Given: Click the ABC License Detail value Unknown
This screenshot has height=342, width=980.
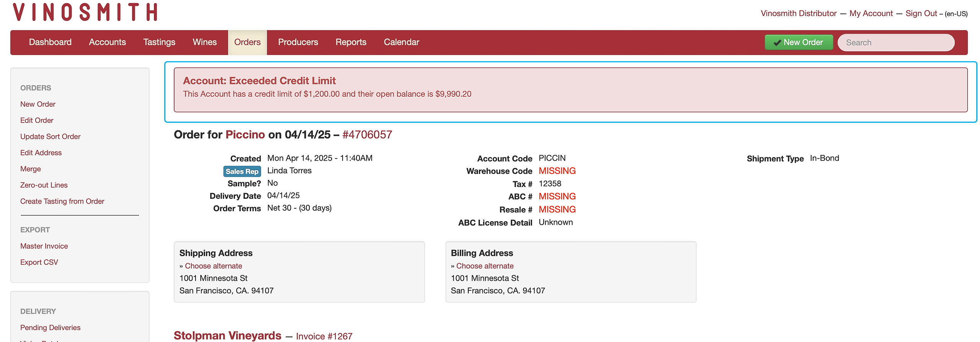Looking at the screenshot, I should pos(555,222).
